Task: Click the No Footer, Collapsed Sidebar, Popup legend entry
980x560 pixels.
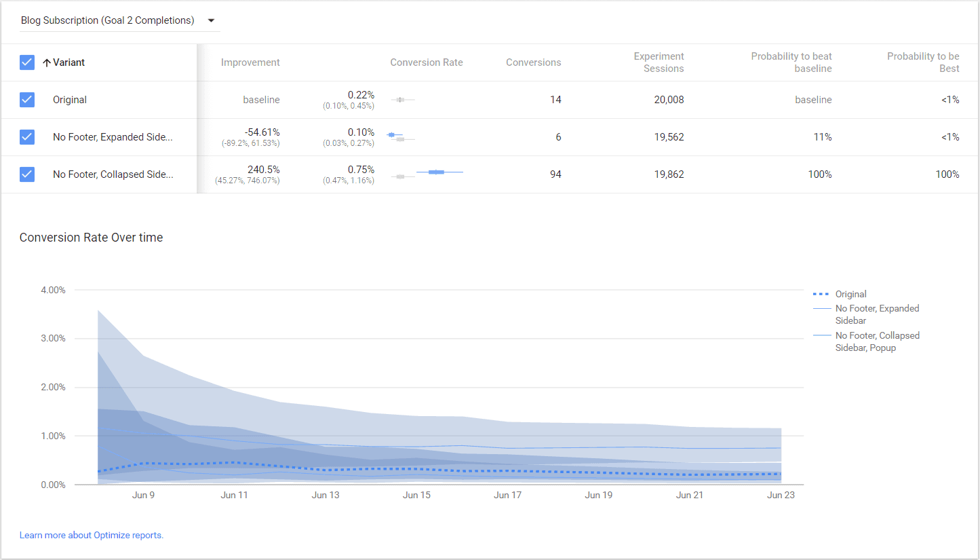Action: click(877, 341)
